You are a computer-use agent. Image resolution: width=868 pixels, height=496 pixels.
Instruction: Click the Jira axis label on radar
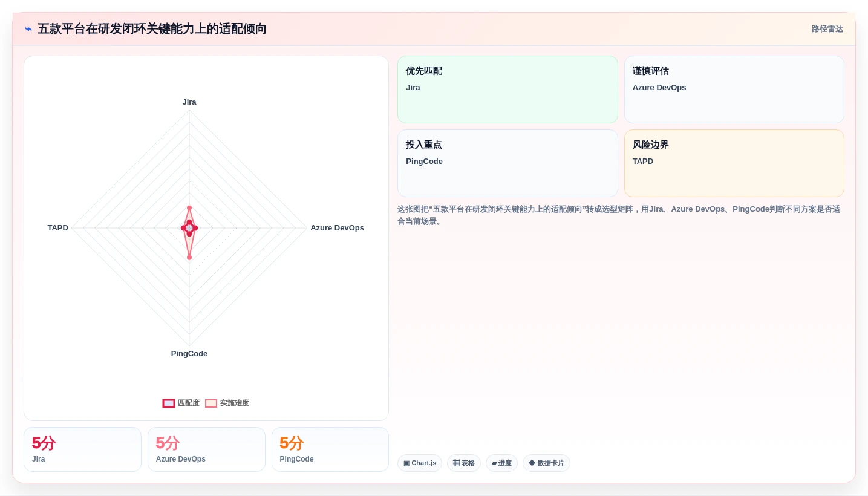tap(189, 102)
